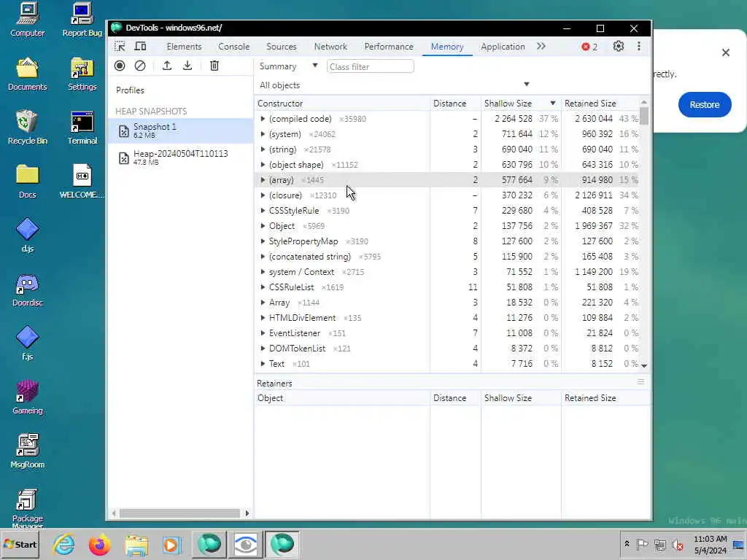The height and width of the screenshot is (560, 747).
Task: Switch to the Console tab
Action: (233, 47)
